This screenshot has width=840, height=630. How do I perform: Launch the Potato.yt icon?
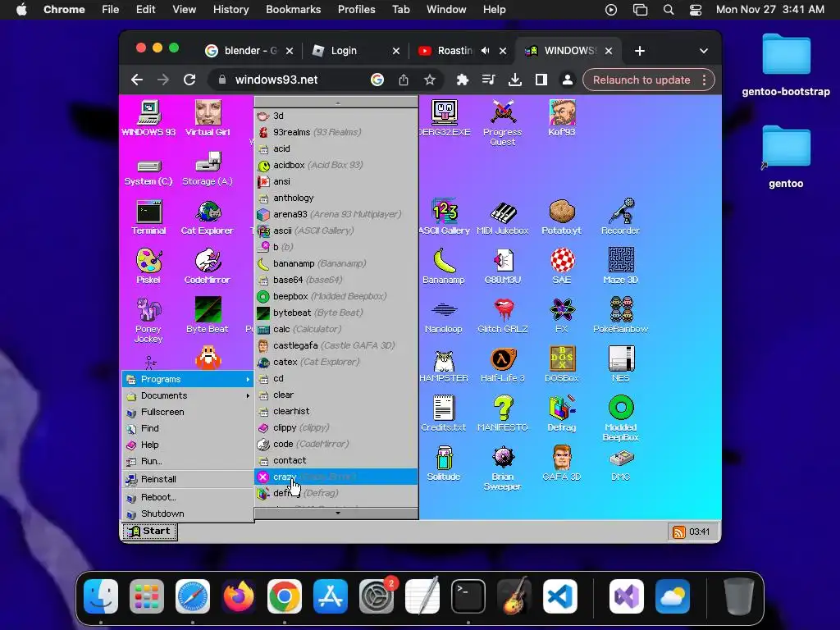(x=562, y=217)
